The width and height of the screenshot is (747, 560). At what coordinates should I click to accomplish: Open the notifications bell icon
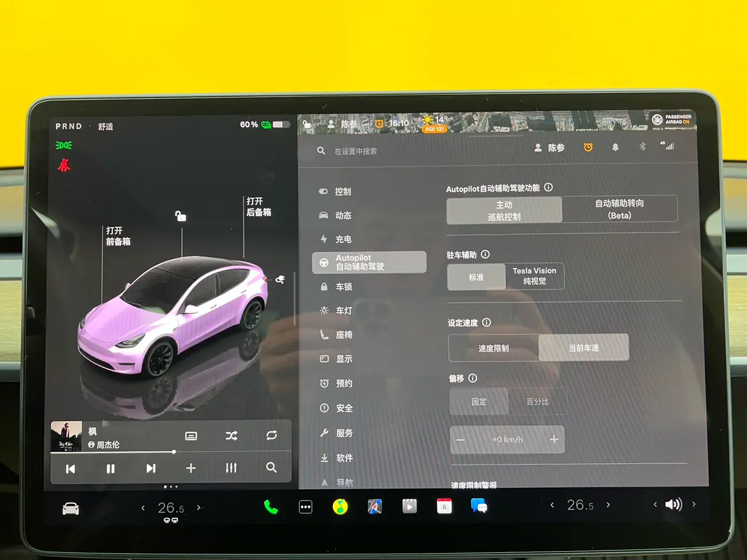pyautogui.click(x=615, y=147)
